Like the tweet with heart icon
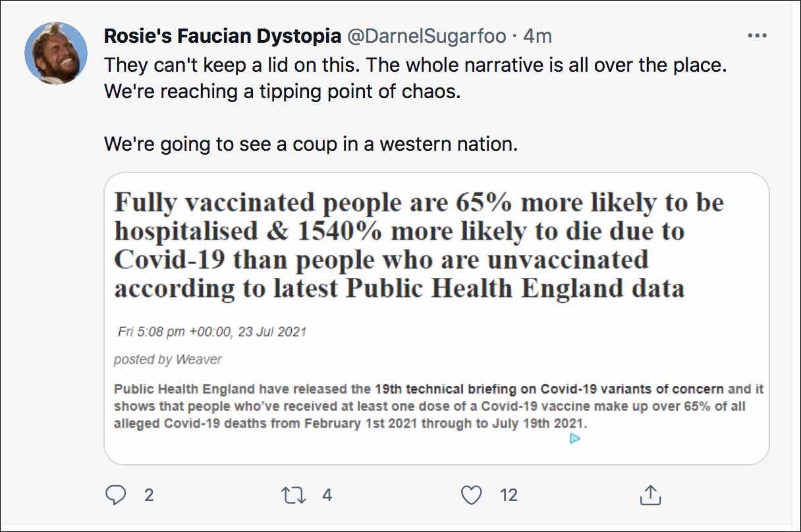Viewport: 801px width, 532px height. click(x=471, y=494)
